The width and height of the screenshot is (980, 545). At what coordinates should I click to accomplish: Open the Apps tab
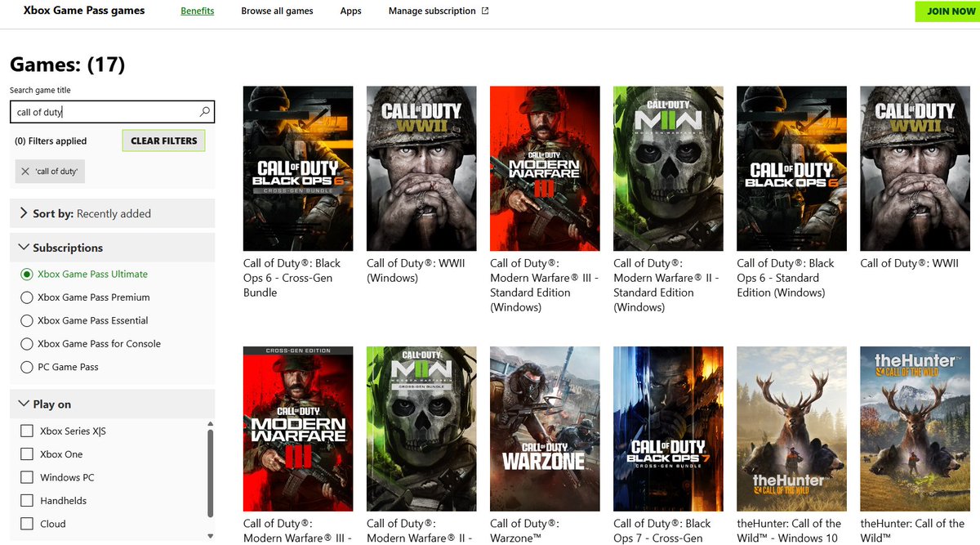click(351, 11)
